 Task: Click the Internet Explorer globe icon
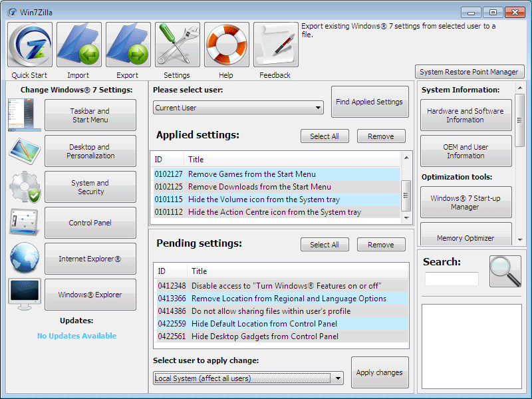(25, 259)
